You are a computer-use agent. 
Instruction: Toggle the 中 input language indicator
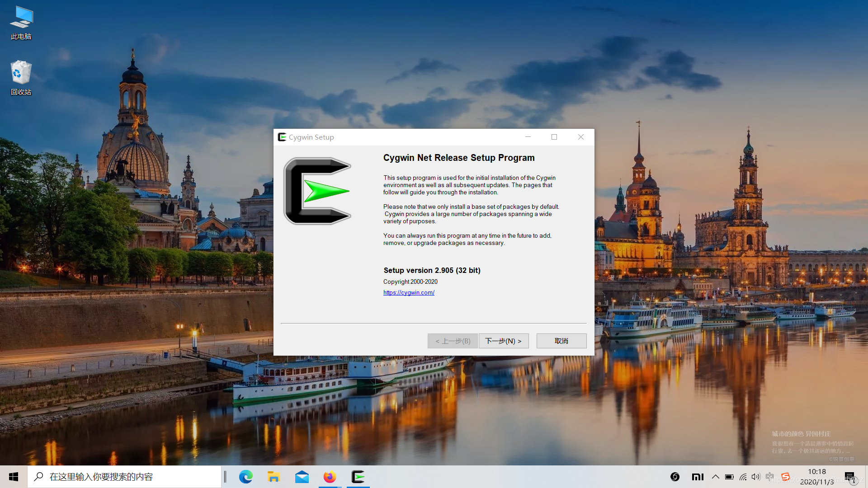(769, 477)
